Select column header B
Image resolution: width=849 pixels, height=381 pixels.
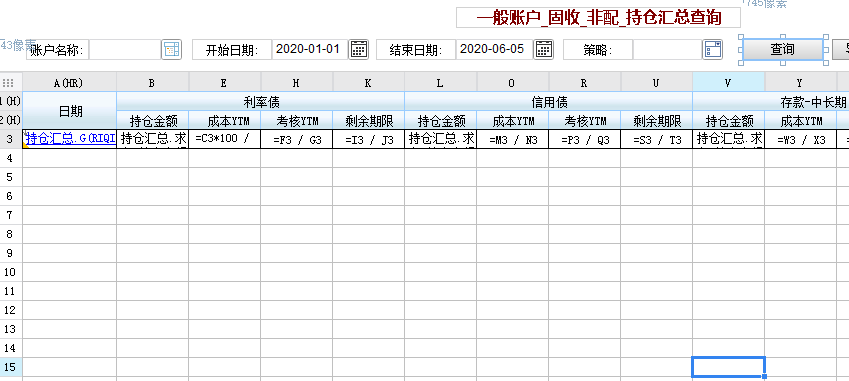152,83
